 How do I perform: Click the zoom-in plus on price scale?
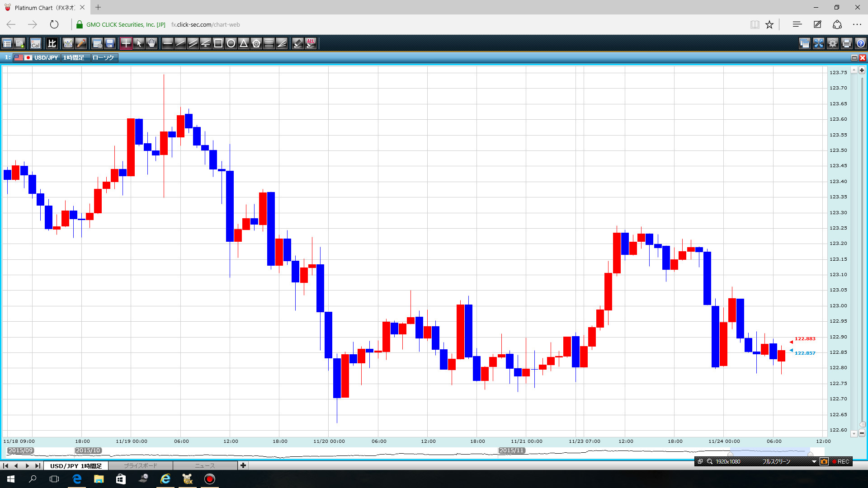point(862,70)
